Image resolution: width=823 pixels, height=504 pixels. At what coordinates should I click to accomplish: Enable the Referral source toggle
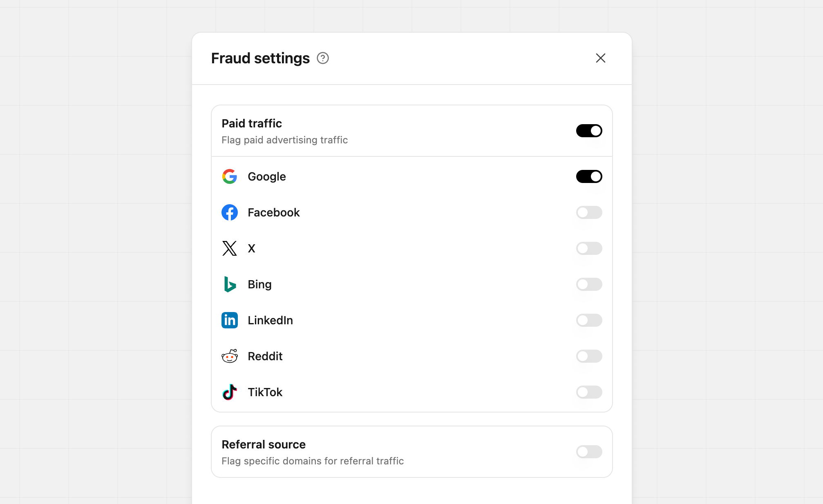589,452
